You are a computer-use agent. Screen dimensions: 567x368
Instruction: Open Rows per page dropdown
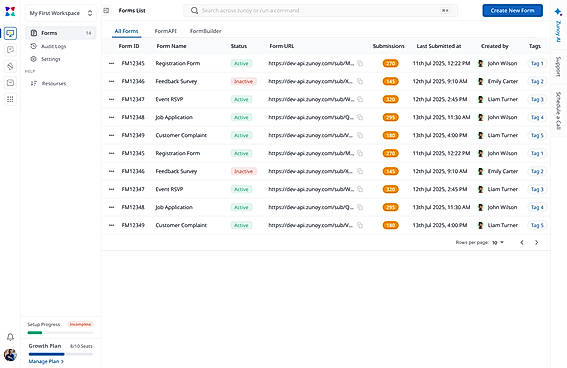498,243
